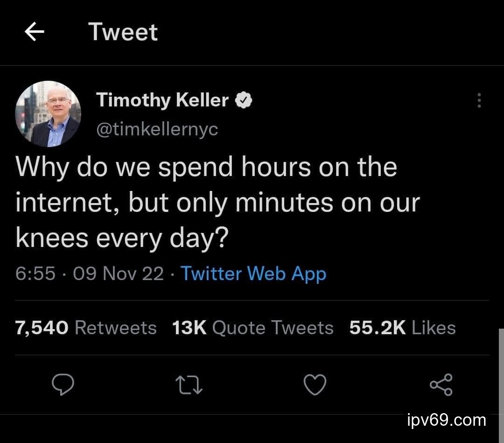The height and width of the screenshot is (443, 504).
Task: Click the Tweet header title
Action: (123, 32)
